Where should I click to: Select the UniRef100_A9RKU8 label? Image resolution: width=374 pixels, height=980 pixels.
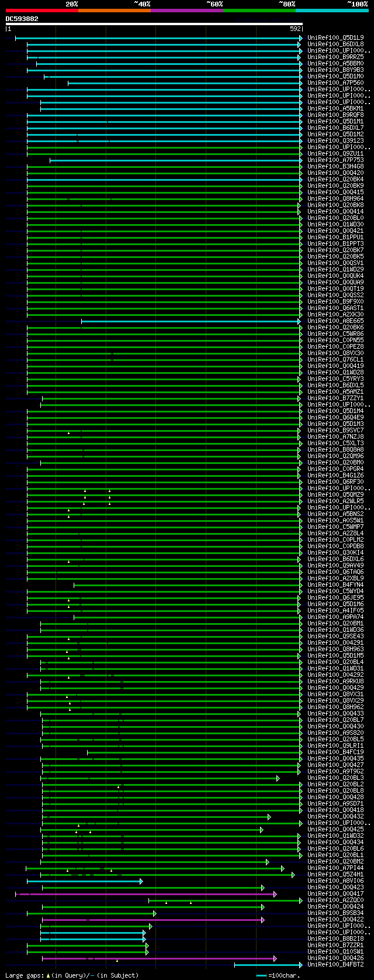[x=335, y=681]
